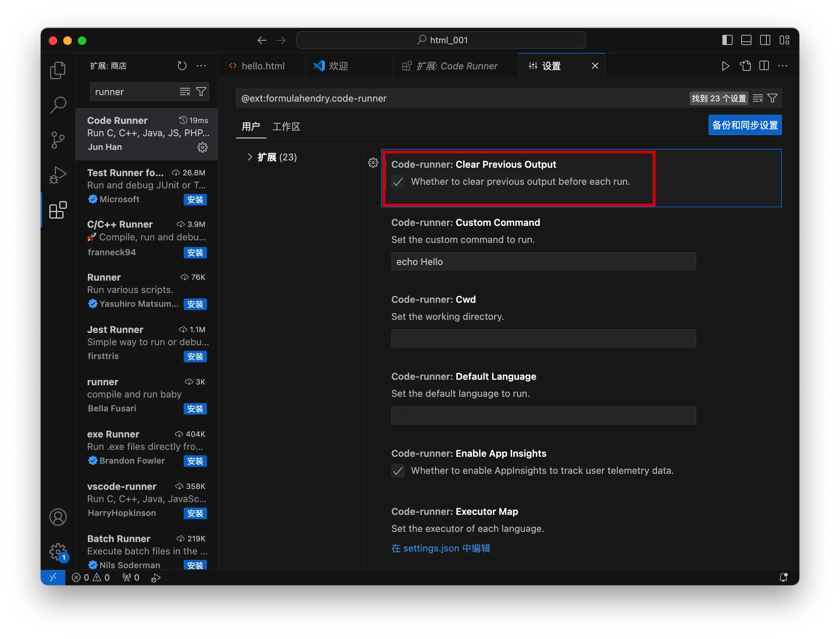
Task: Run code with the play icon
Action: click(725, 66)
